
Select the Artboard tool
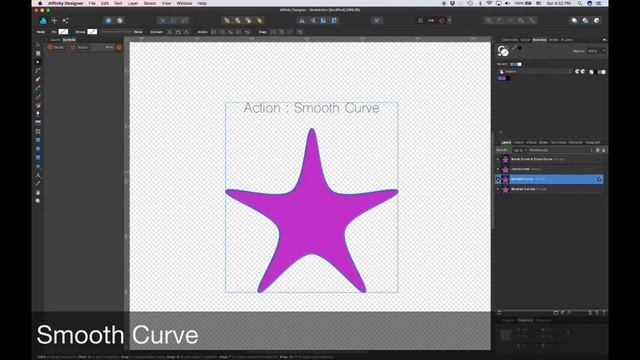click(38, 53)
